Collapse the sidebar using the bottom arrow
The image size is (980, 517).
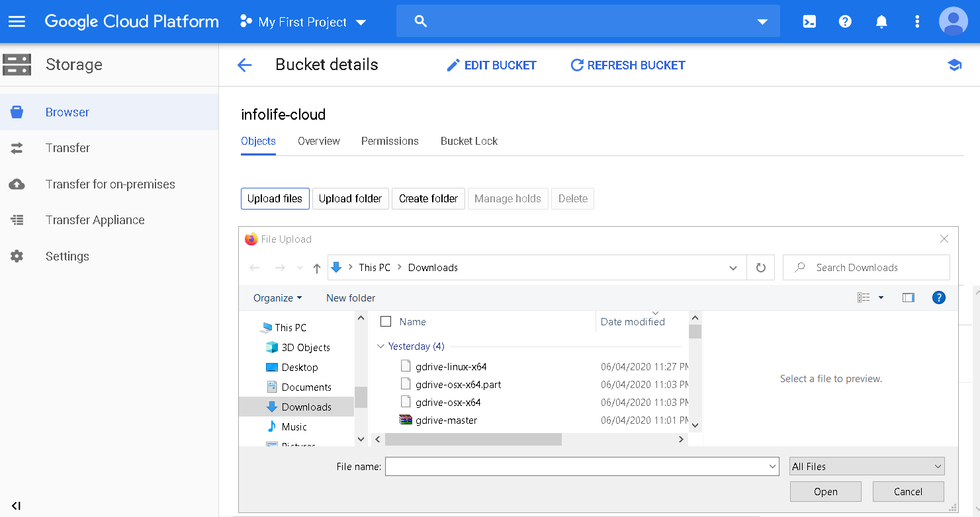tap(17, 506)
